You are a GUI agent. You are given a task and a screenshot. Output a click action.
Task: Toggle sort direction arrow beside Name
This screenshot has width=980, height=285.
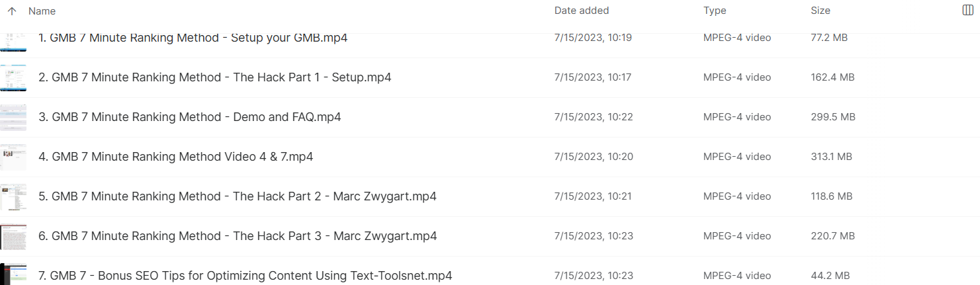tap(12, 11)
